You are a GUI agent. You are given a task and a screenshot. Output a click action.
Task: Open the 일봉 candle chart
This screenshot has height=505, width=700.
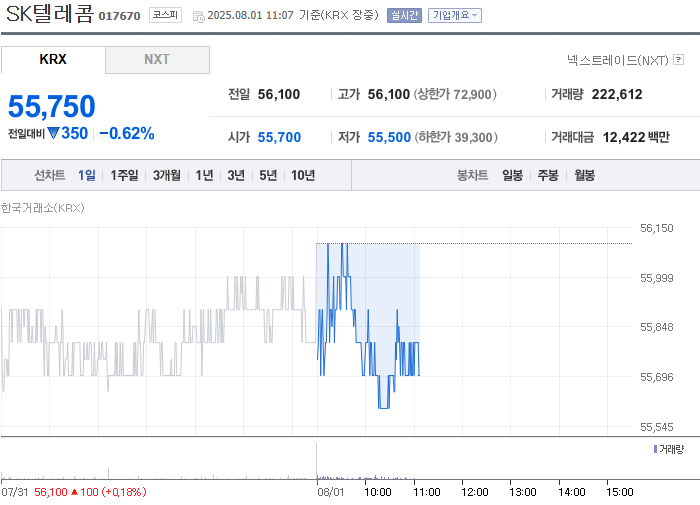click(x=512, y=175)
